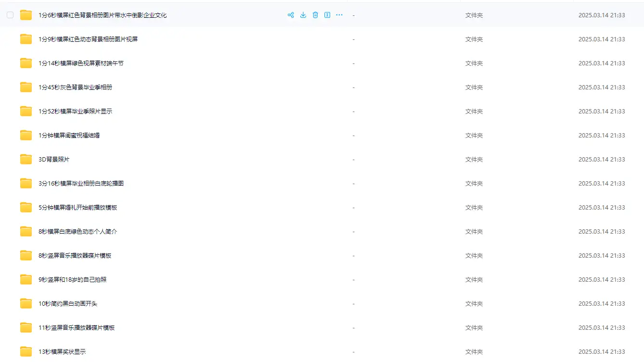Screen dimensions: 644x362
Task: Open the folder 1分14秒横屏绿色视屏素材端午节
Action: (x=81, y=63)
